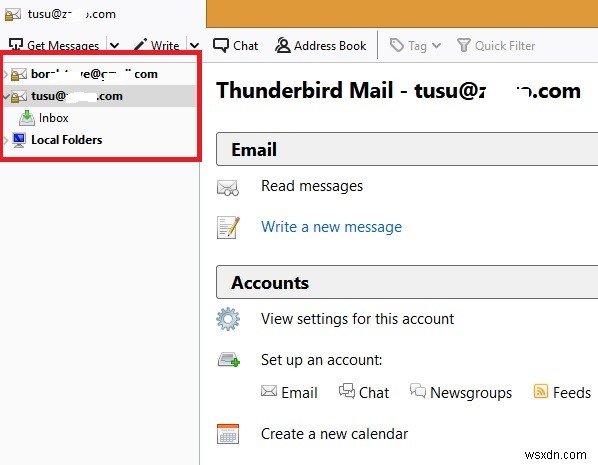Open Chat from the toolbar label
The image size is (598, 465).
246,46
